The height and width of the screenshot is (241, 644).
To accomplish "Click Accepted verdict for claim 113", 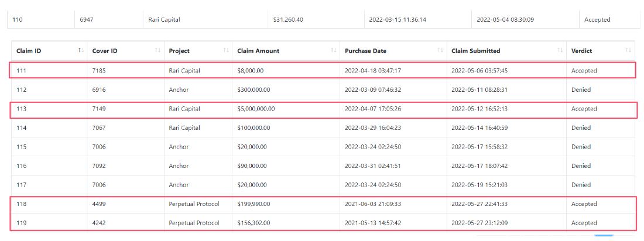I will pos(584,109).
